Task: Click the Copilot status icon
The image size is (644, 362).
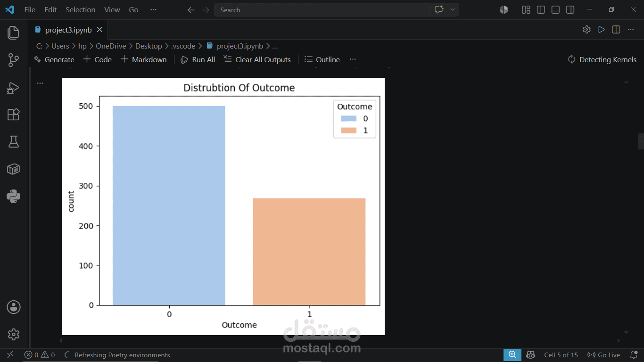Action: [x=530, y=355]
